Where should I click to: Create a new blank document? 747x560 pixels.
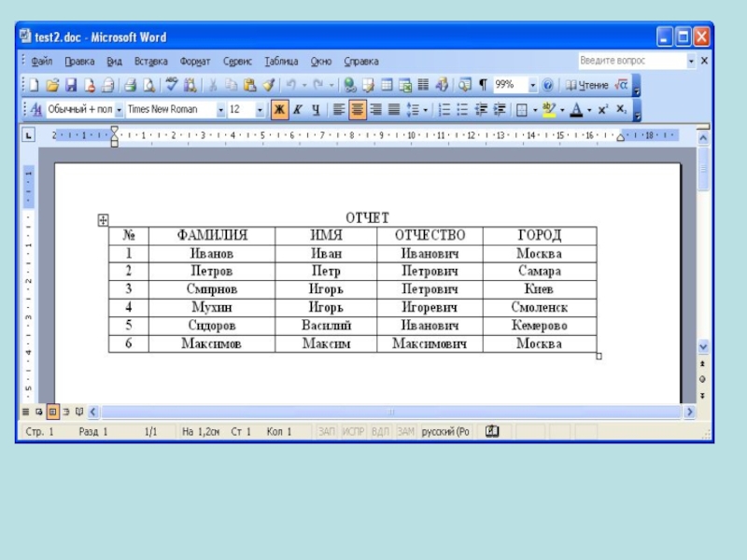click(34, 85)
